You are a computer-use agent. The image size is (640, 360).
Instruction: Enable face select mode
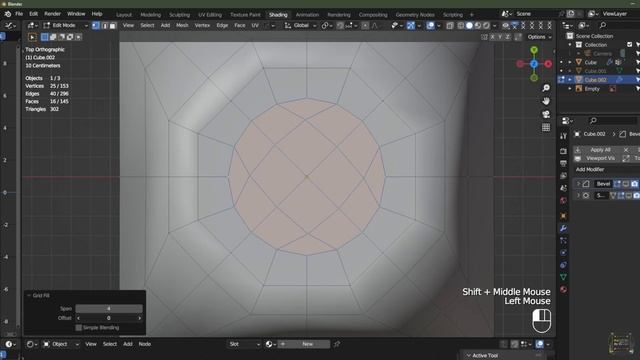(x=113, y=25)
